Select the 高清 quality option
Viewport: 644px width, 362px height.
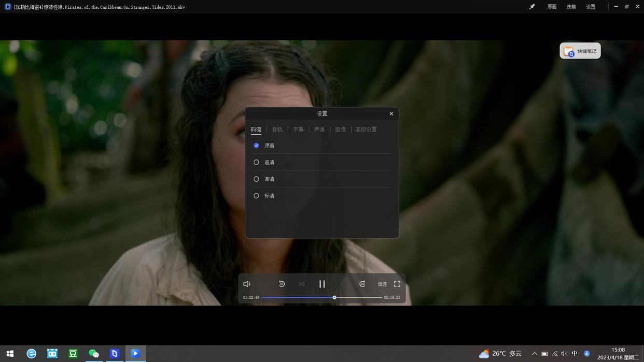click(x=256, y=179)
